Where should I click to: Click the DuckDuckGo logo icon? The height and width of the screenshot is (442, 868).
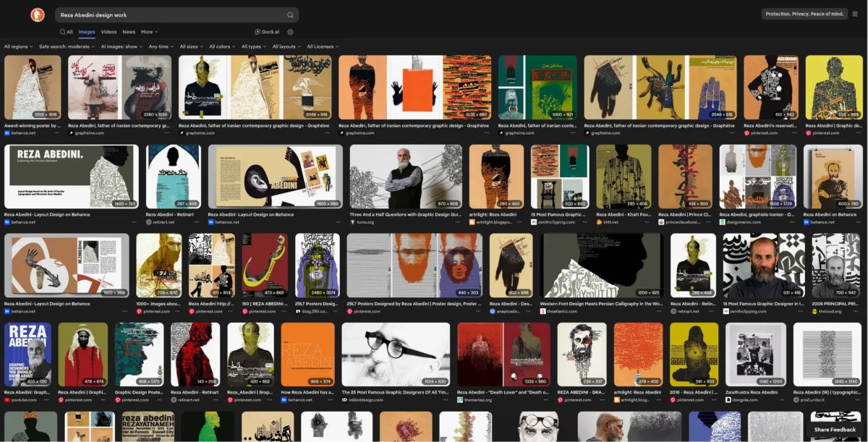click(x=37, y=14)
